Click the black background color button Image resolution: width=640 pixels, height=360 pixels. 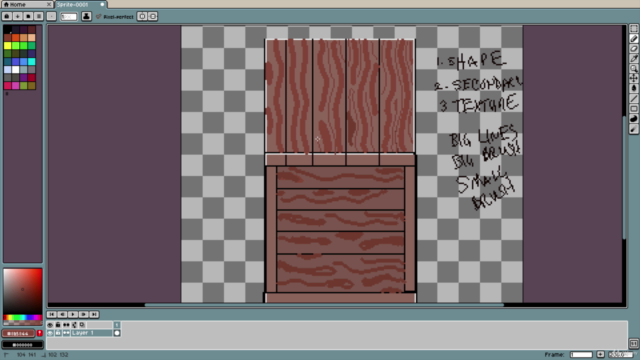22,345
